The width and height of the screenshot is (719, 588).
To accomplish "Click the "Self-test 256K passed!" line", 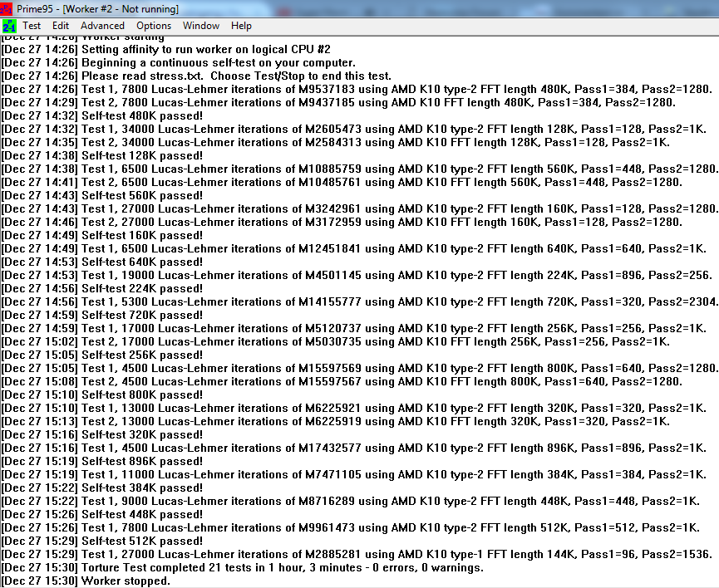I will pyautogui.click(x=101, y=355).
